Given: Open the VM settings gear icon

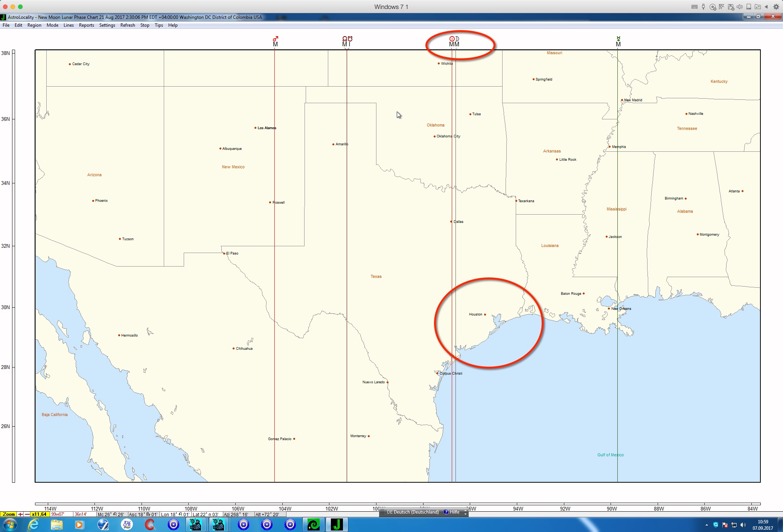Looking at the screenshot, I should (x=776, y=7).
